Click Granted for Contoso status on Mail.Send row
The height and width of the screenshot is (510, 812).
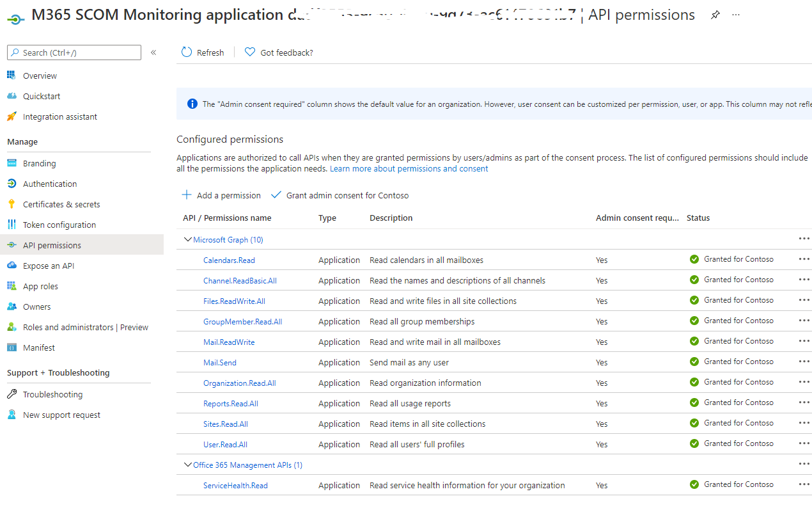(738, 362)
